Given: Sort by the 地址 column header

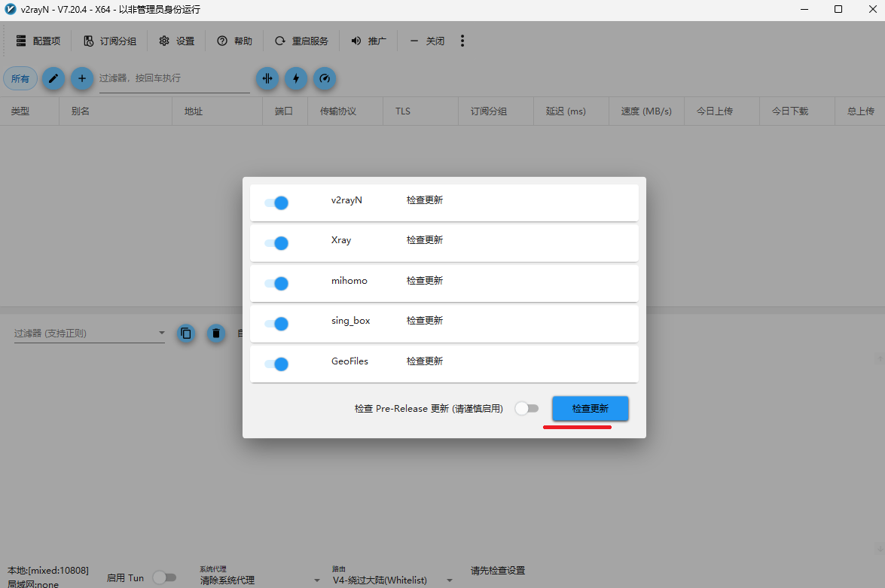Looking at the screenshot, I should [x=218, y=111].
